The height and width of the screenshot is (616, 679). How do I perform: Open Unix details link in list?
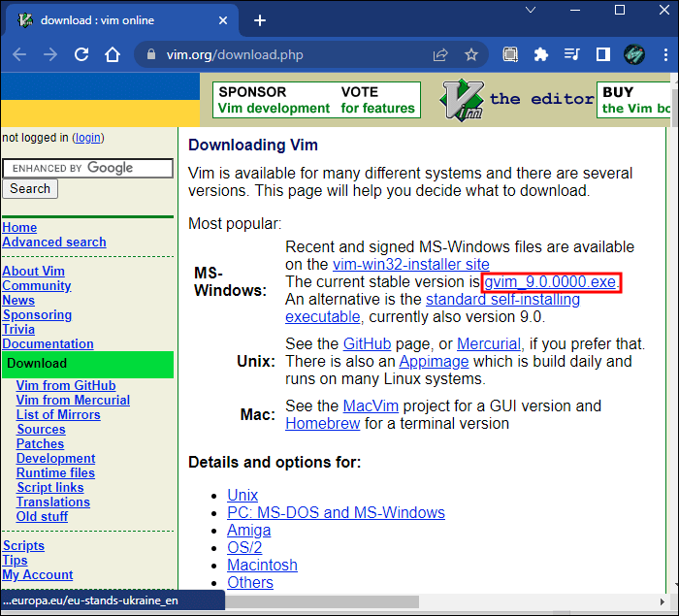(242, 495)
